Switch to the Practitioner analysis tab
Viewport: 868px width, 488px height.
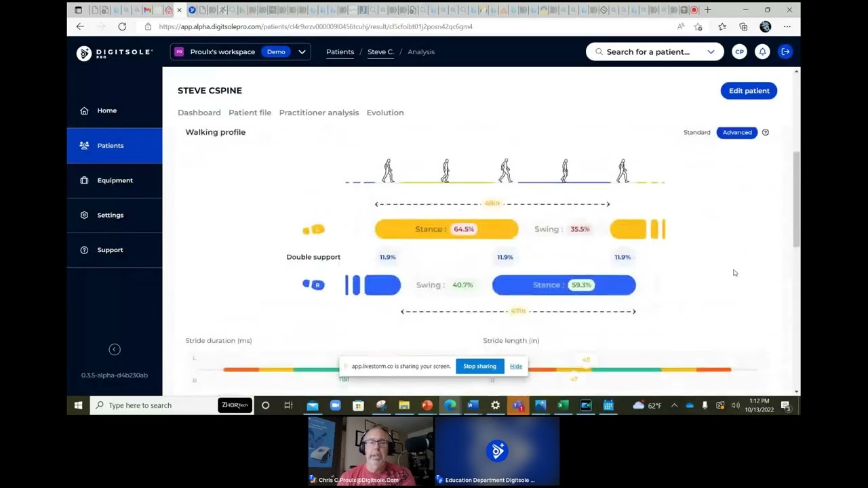[319, 113]
